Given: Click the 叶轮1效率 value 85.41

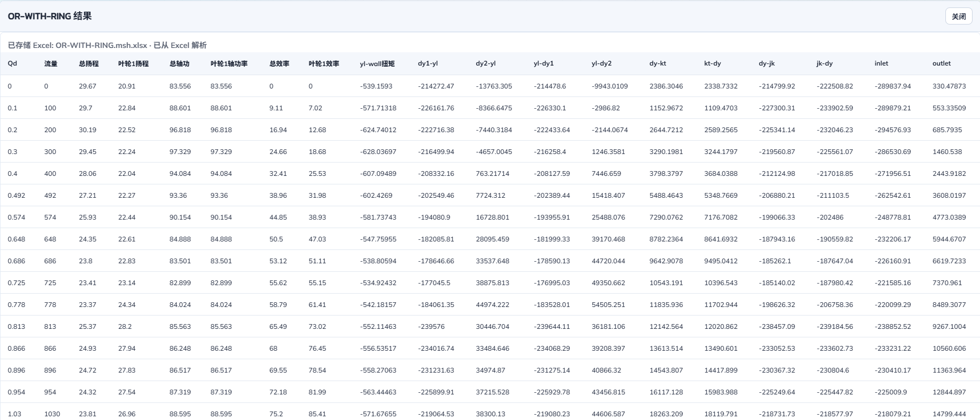Looking at the screenshot, I should point(317,414).
